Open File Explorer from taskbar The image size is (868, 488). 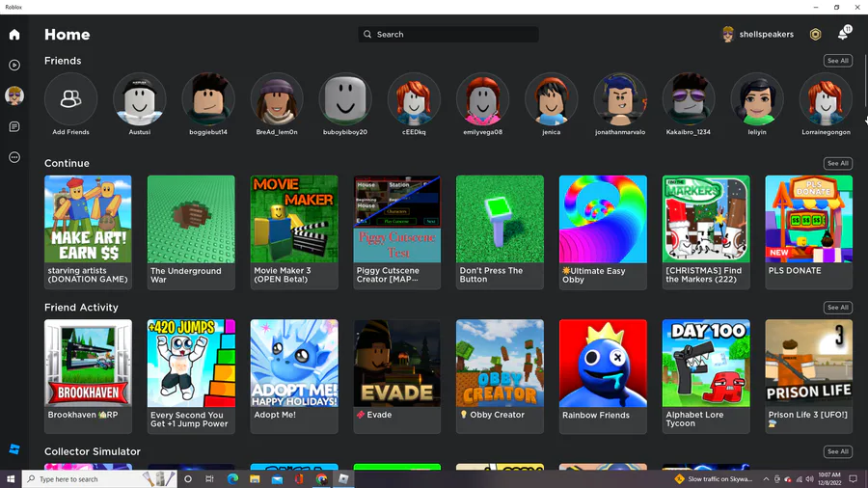(255, 479)
